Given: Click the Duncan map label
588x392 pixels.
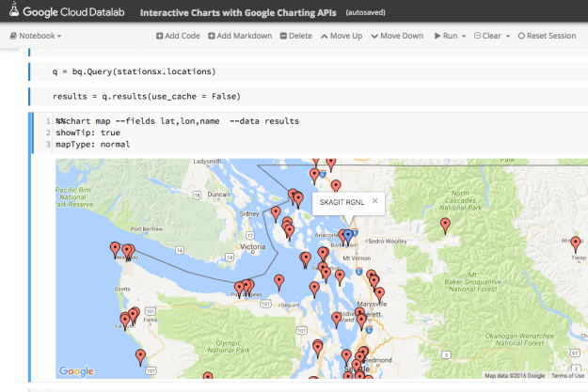Looking at the screenshot, I should tap(218, 195).
